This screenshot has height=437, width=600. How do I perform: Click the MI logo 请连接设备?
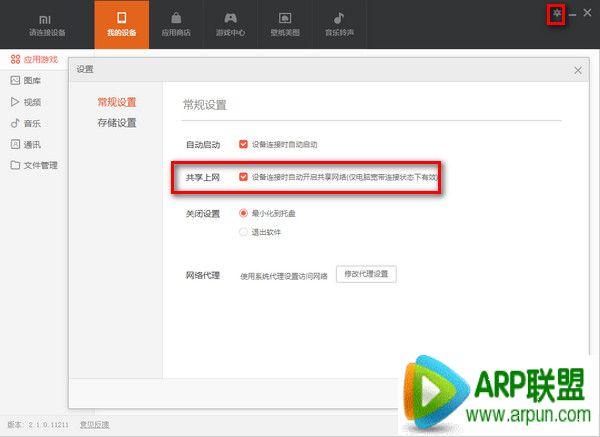coord(46,25)
